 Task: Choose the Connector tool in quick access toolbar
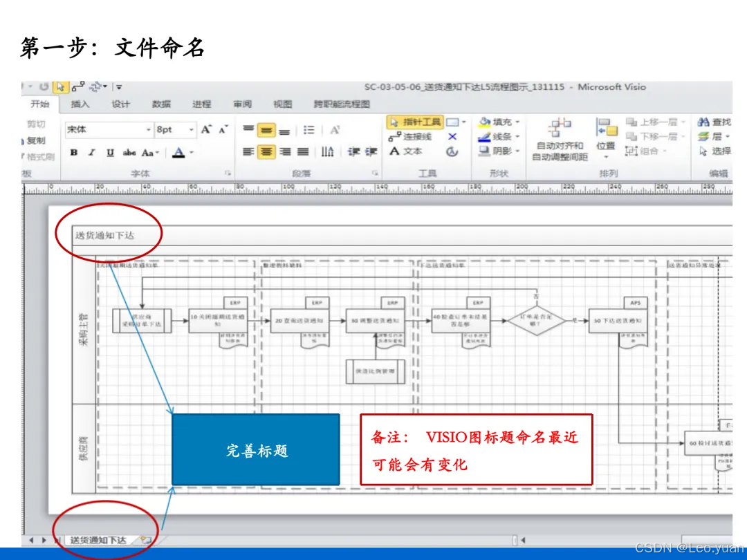(78, 87)
